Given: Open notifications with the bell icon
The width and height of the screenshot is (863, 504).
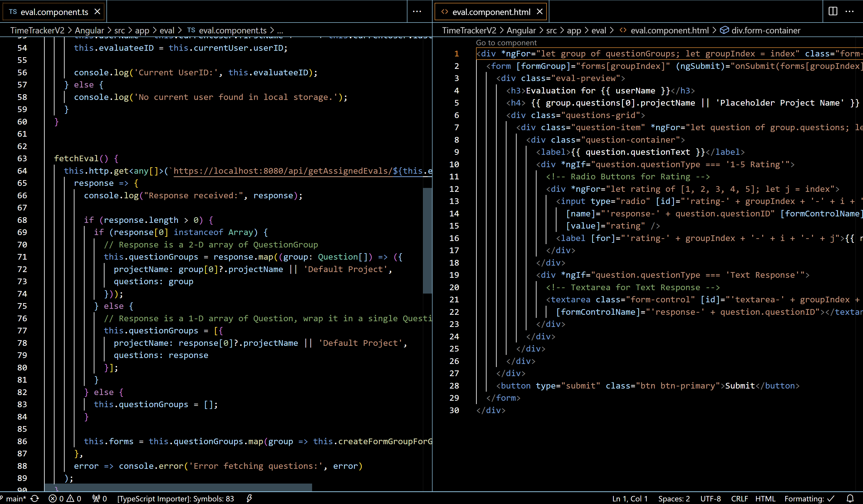Looking at the screenshot, I should pos(850,499).
